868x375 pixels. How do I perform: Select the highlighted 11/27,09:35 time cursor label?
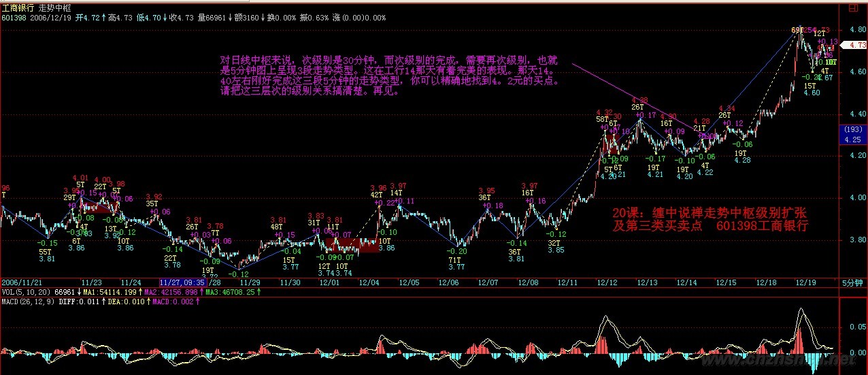(x=182, y=282)
